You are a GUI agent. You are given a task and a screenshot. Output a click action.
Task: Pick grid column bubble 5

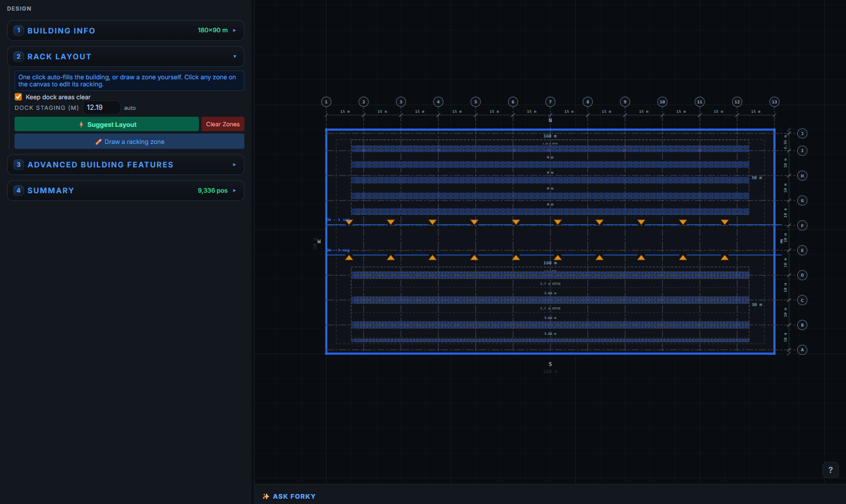476,102
